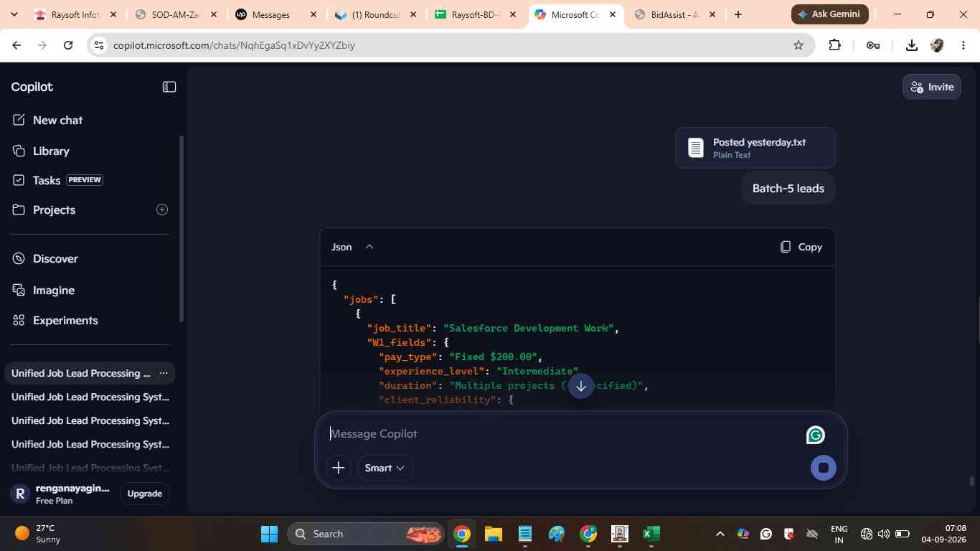Click the Grammarly icon in message box
980x551 pixels.
tap(815, 435)
